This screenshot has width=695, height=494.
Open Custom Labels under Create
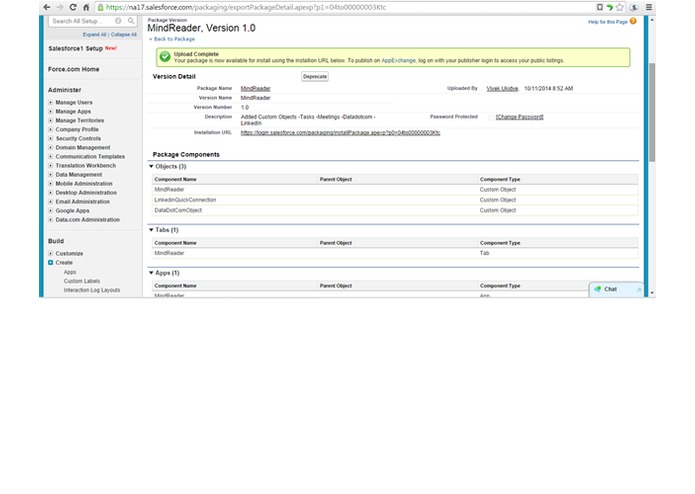82,281
